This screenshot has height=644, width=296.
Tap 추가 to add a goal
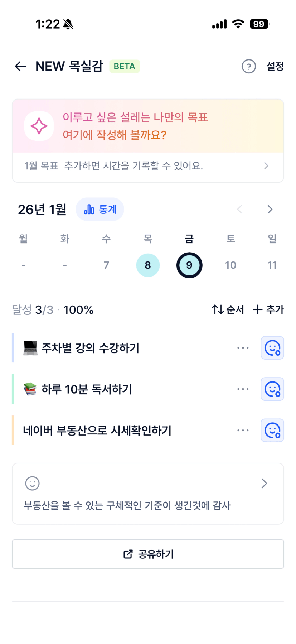click(x=268, y=309)
